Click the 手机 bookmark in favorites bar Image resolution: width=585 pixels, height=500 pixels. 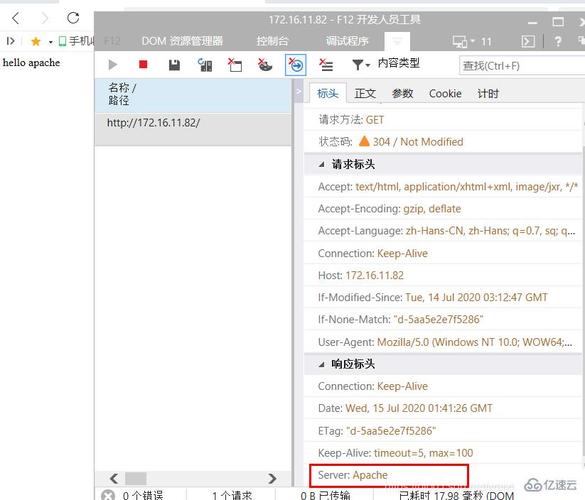click(x=77, y=41)
